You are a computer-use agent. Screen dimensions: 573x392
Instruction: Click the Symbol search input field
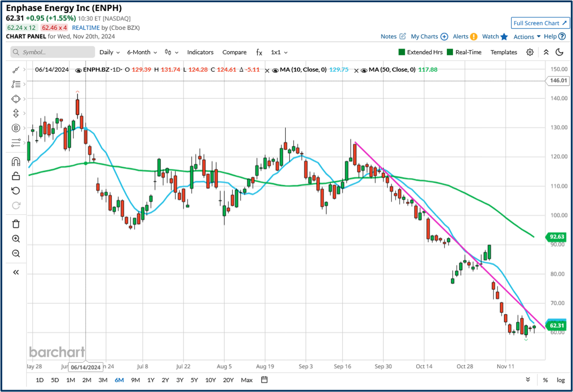point(52,52)
